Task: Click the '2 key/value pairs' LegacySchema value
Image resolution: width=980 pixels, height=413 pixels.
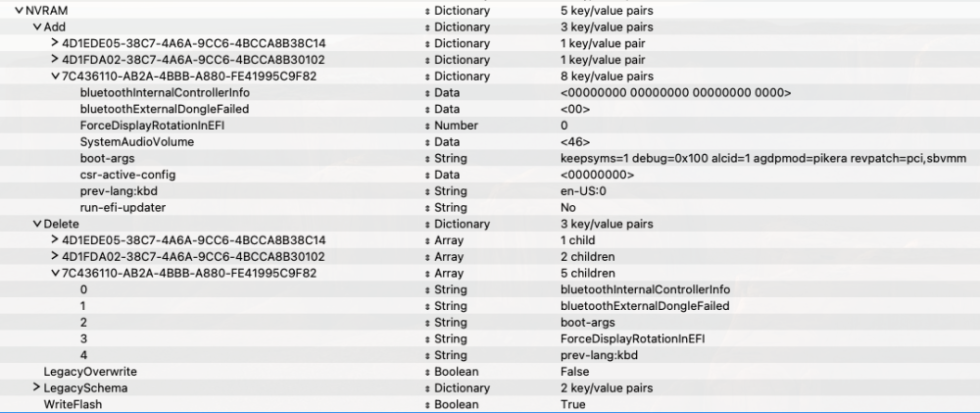Action: (607, 387)
